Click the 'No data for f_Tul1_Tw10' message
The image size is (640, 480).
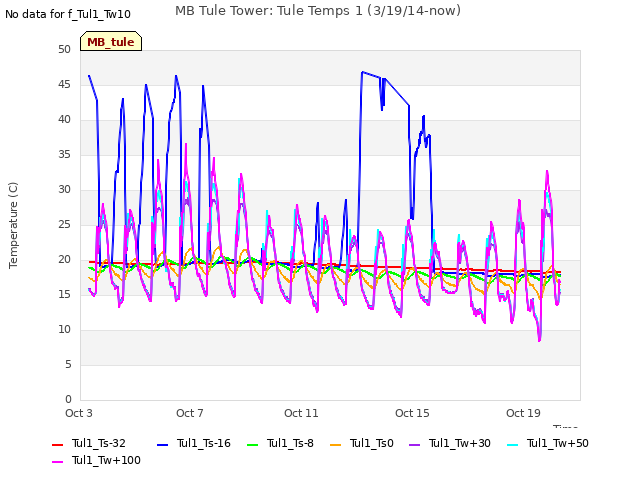pyautogui.click(x=68, y=15)
